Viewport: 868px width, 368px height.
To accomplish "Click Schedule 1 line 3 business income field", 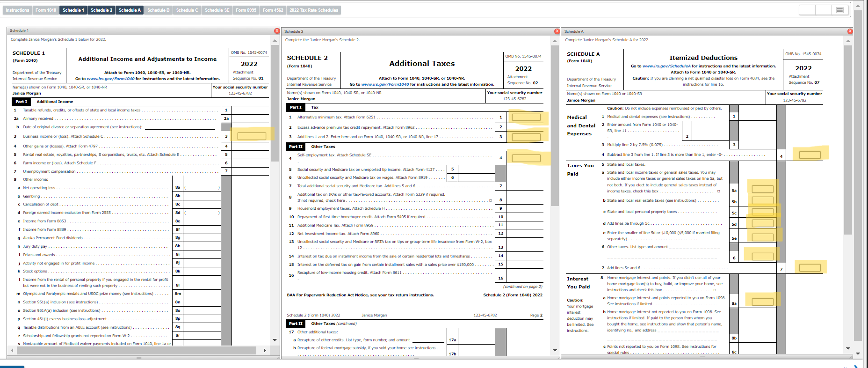I will (252, 136).
